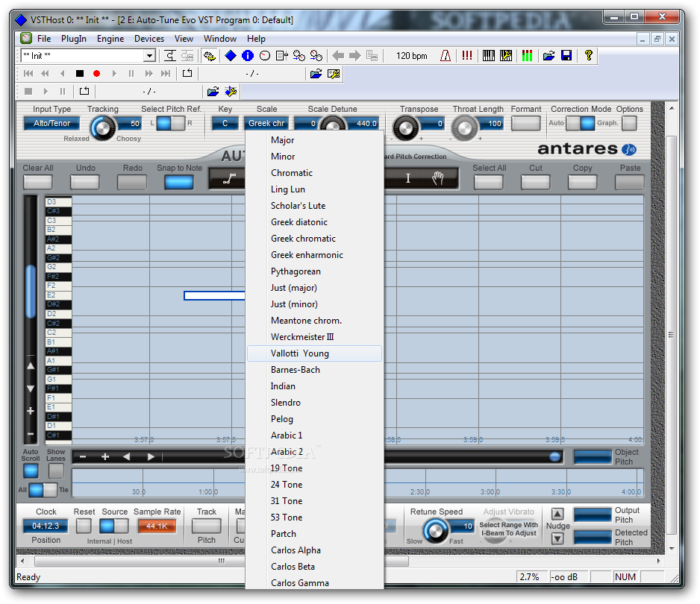Click the blue floppy disk save icon
This screenshot has height=604, width=700.
[566, 56]
